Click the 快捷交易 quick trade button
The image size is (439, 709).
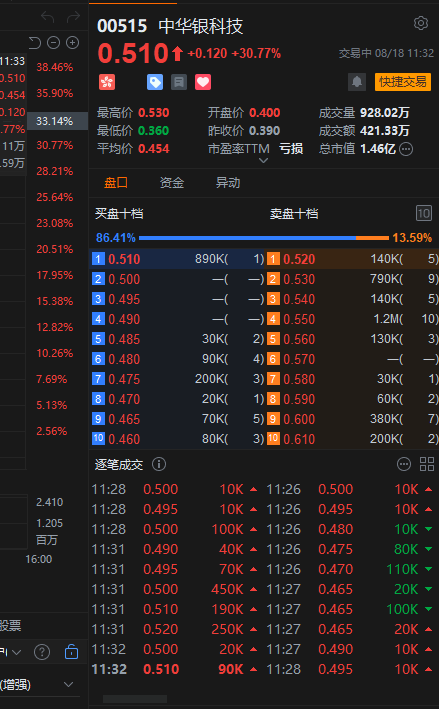point(402,82)
